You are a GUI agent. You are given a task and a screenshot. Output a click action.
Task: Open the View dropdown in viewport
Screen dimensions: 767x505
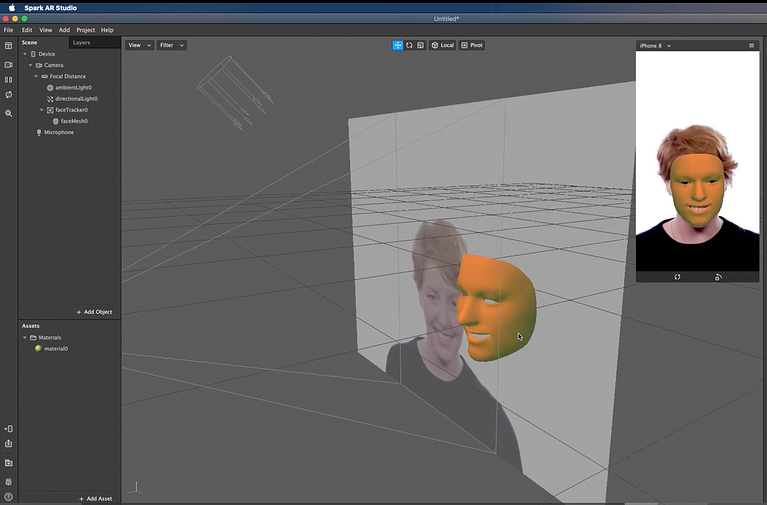click(139, 45)
